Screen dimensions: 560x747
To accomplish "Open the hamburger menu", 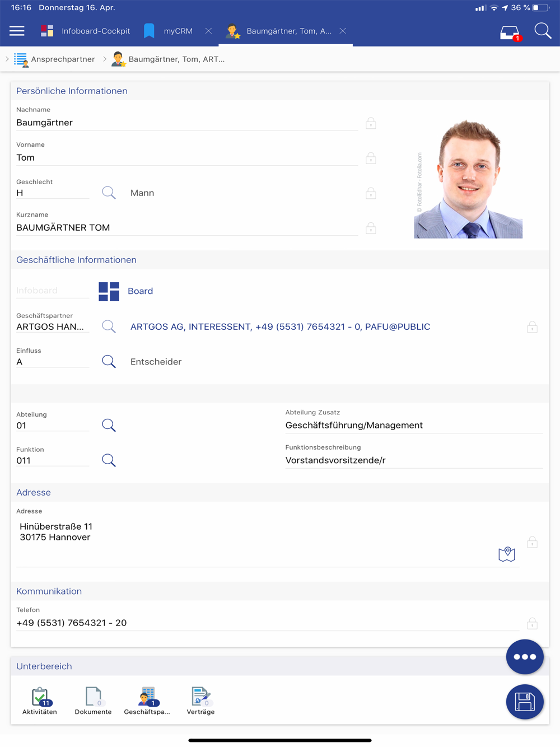I will tap(17, 31).
